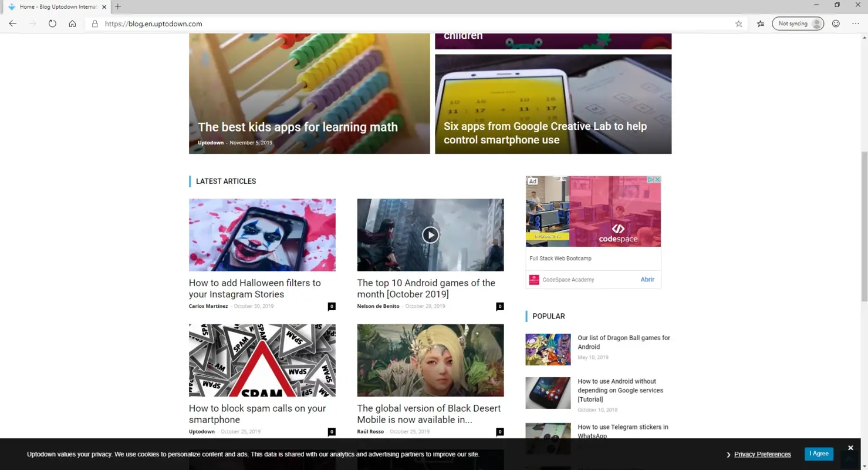
Task: Select the Home - Blog Uptodown browser tab
Action: point(56,6)
